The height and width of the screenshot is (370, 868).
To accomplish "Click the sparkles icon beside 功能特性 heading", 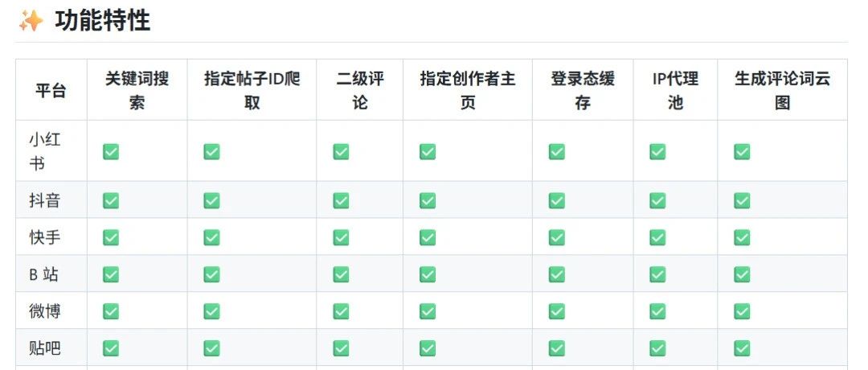I will (x=31, y=21).
